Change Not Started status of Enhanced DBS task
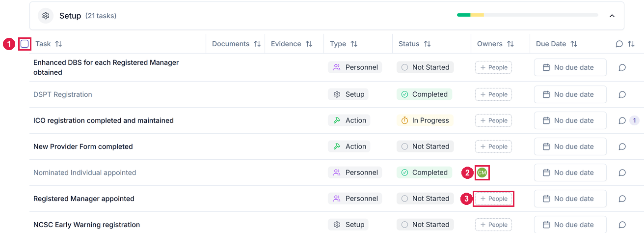This screenshot has width=644, height=233. pyautogui.click(x=425, y=67)
